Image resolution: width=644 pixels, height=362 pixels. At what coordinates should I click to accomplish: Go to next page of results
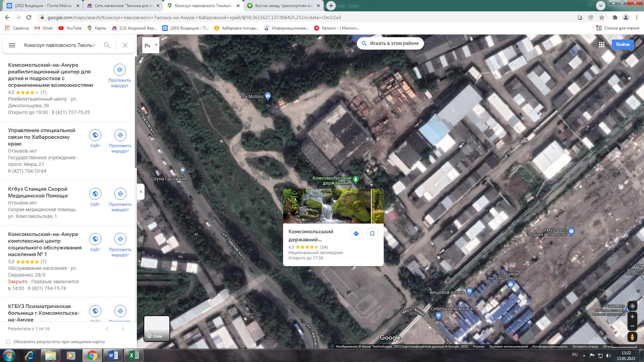[123, 329]
